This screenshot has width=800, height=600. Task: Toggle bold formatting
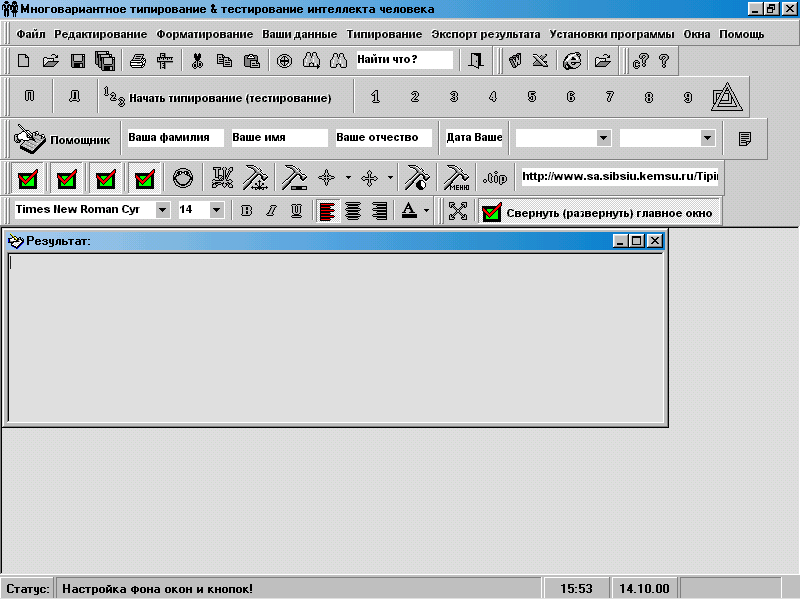[246, 211]
